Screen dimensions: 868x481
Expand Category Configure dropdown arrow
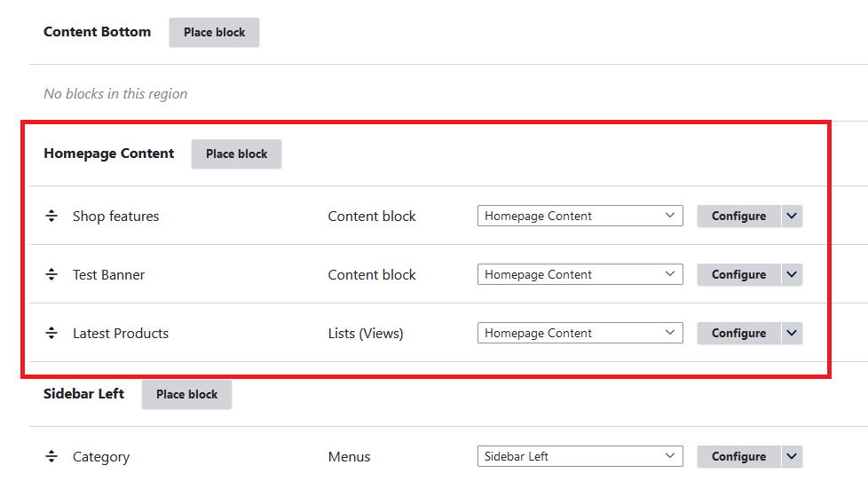pos(792,457)
